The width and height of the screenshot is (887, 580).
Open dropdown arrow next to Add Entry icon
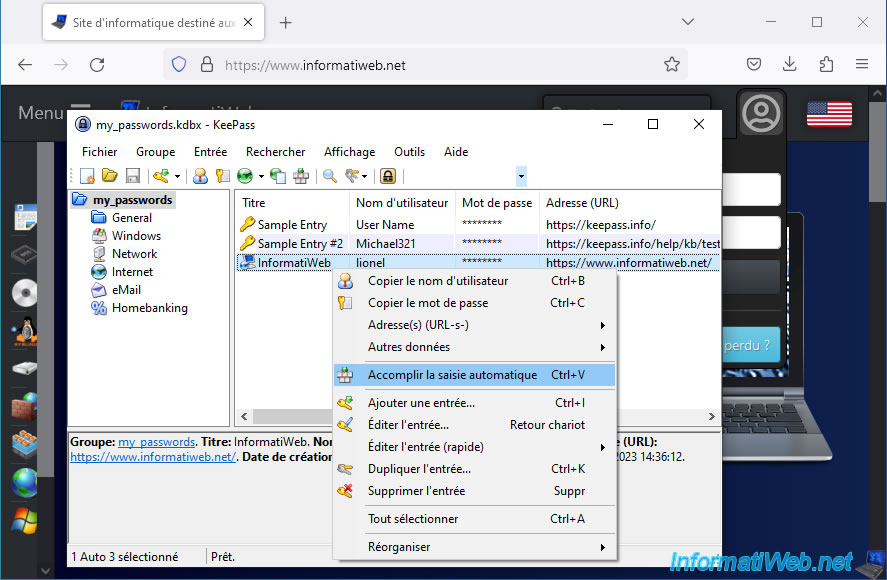pos(177,177)
